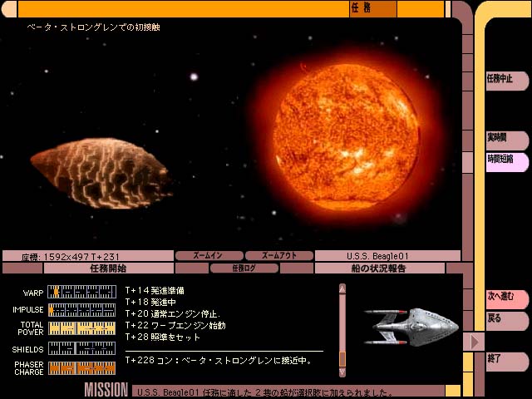
Task: Click the 次へ進む proceed button
Action: tap(507, 299)
